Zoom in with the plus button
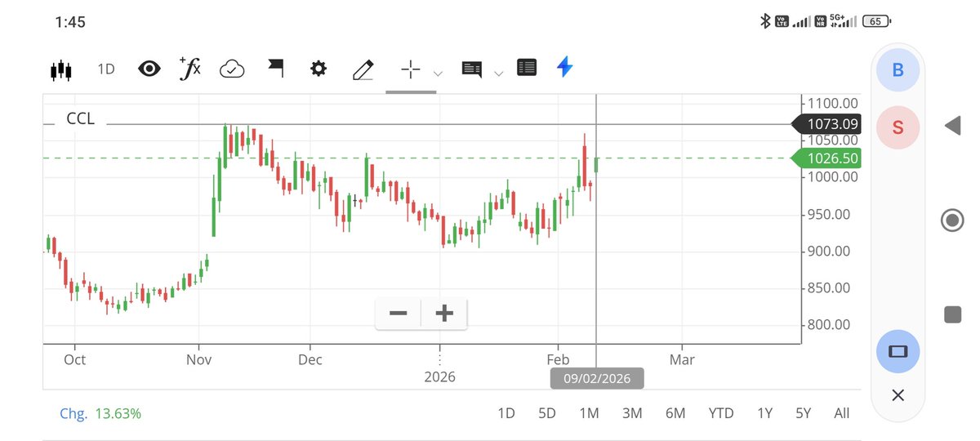 coord(444,314)
